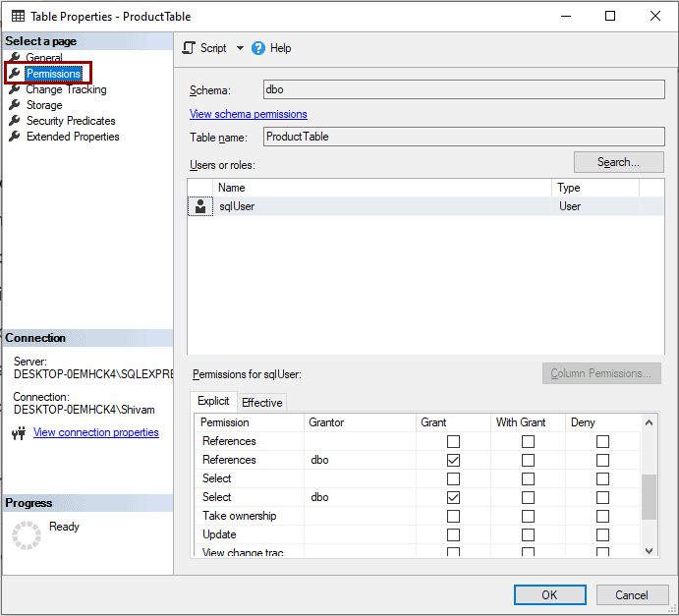Image resolution: width=679 pixels, height=616 pixels.
Task: Click the permissions list scroll up arrow
Action: [649, 422]
